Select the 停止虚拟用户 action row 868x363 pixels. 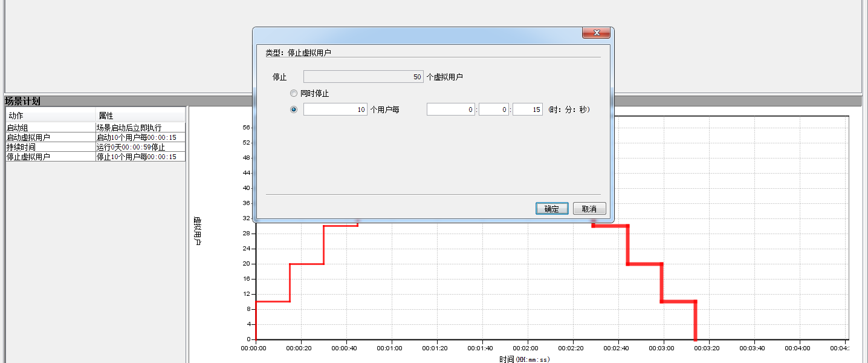tap(48, 157)
